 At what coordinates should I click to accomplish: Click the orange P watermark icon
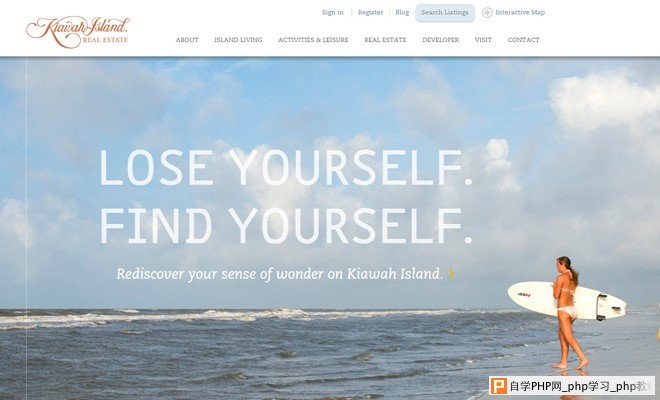tap(499, 386)
